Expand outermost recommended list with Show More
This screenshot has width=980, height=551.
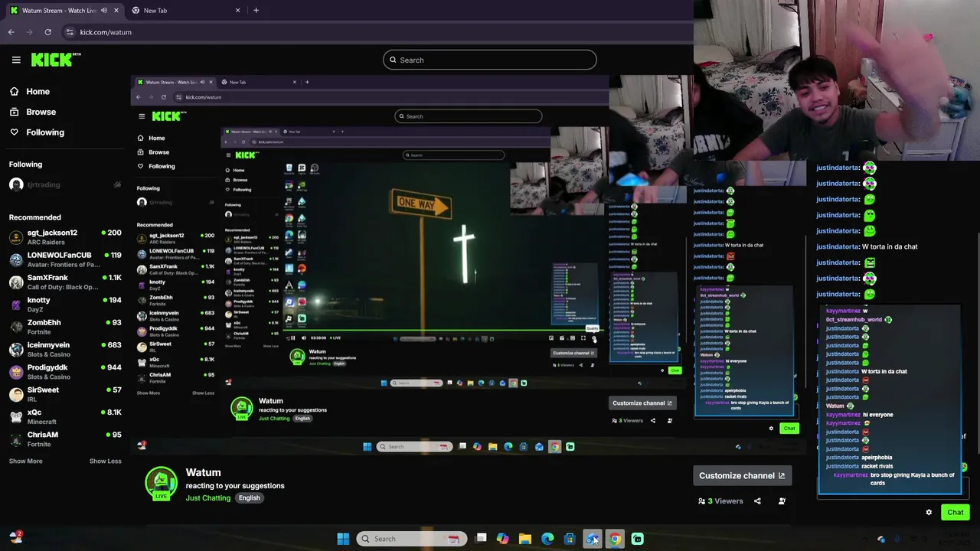25,461
